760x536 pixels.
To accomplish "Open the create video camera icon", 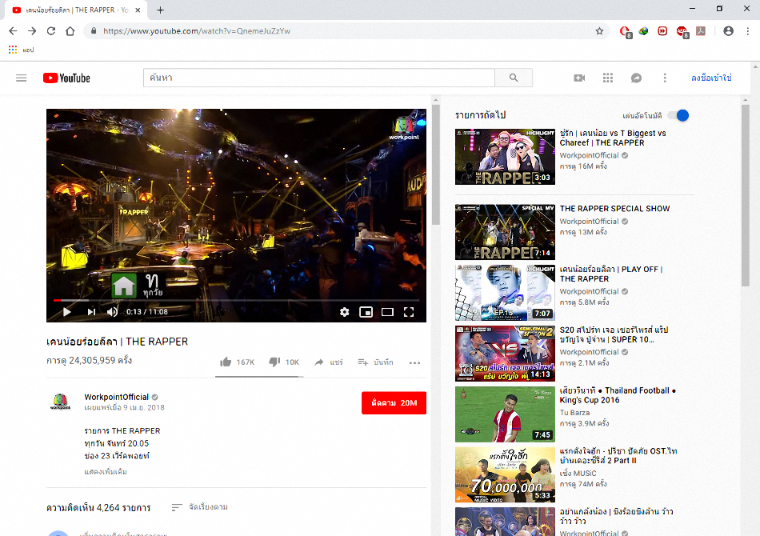I will click(x=579, y=78).
